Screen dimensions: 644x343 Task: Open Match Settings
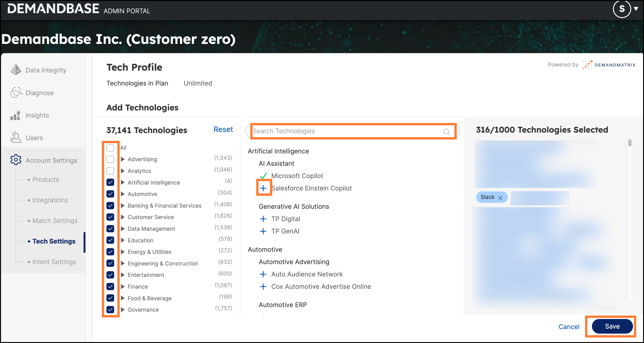click(x=55, y=221)
